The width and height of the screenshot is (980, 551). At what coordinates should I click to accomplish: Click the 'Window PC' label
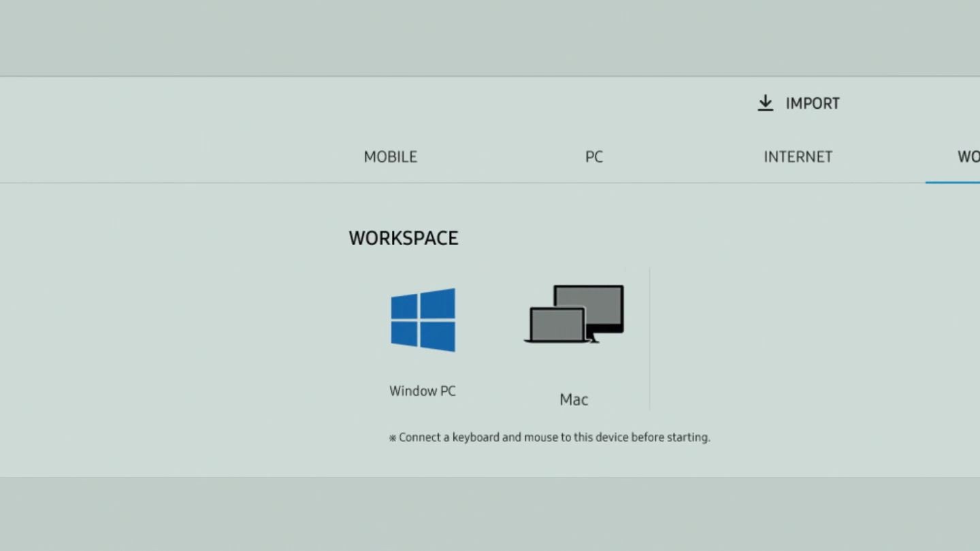pos(423,391)
